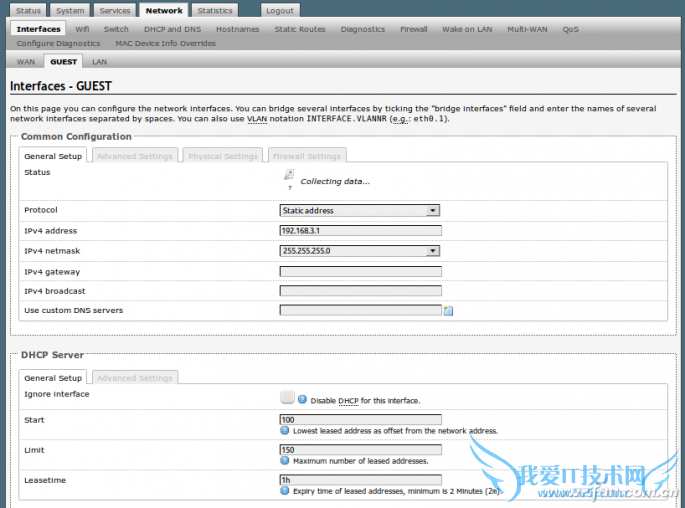This screenshot has height=508, width=685.
Task: Open the Firewall page
Action: [x=414, y=29]
